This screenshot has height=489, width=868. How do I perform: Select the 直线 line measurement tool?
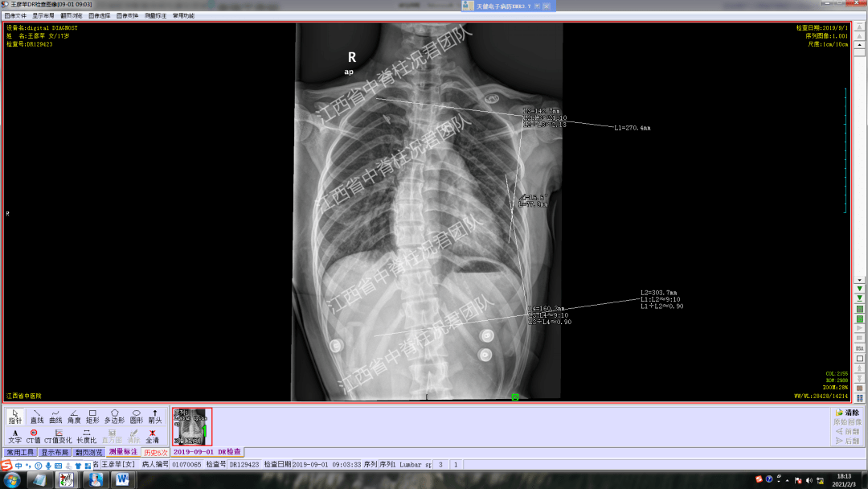click(x=37, y=416)
